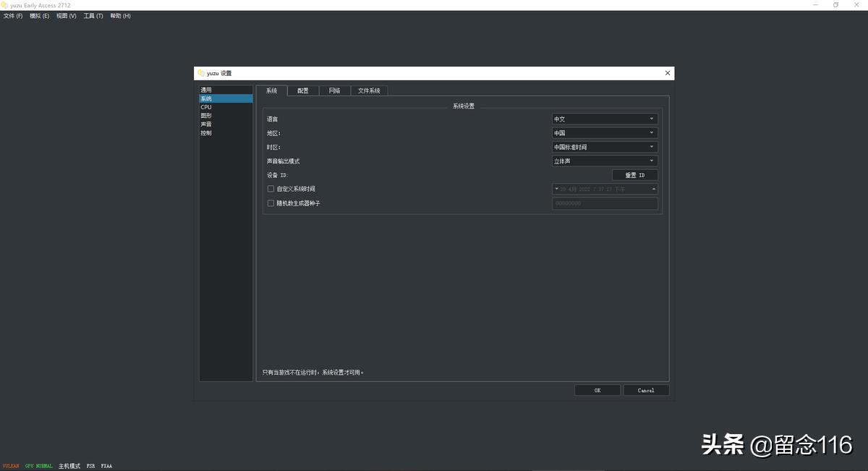Enable the 随机数生成器种子 checkbox

point(271,203)
